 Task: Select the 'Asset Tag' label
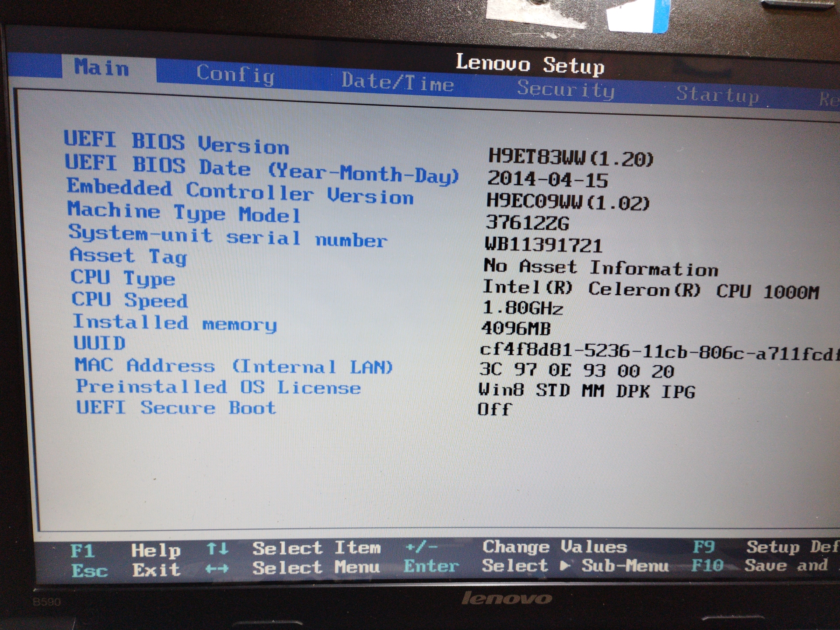[128, 256]
